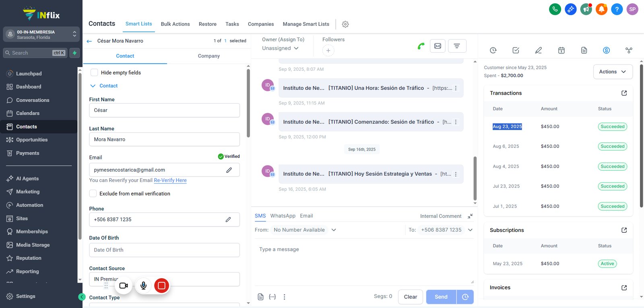Open the Actions dropdown
Viewport: 644px width, 308px height.
[x=613, y=72]
